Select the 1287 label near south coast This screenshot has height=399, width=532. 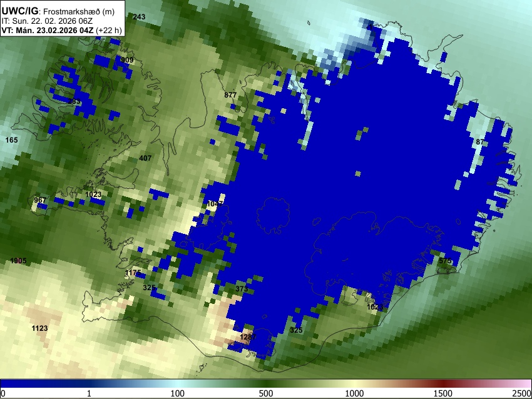[x=248, y=337]
